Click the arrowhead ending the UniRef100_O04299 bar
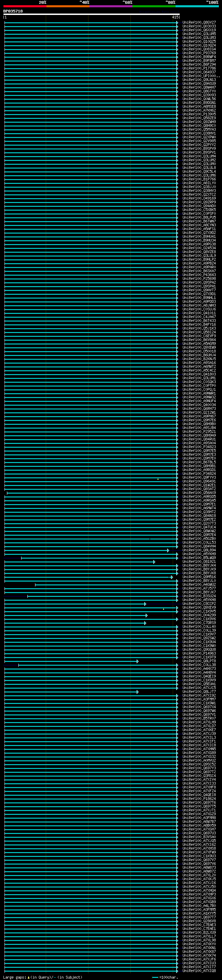The height and width of the screenshot is (980, 222). (x=146, y=616)
